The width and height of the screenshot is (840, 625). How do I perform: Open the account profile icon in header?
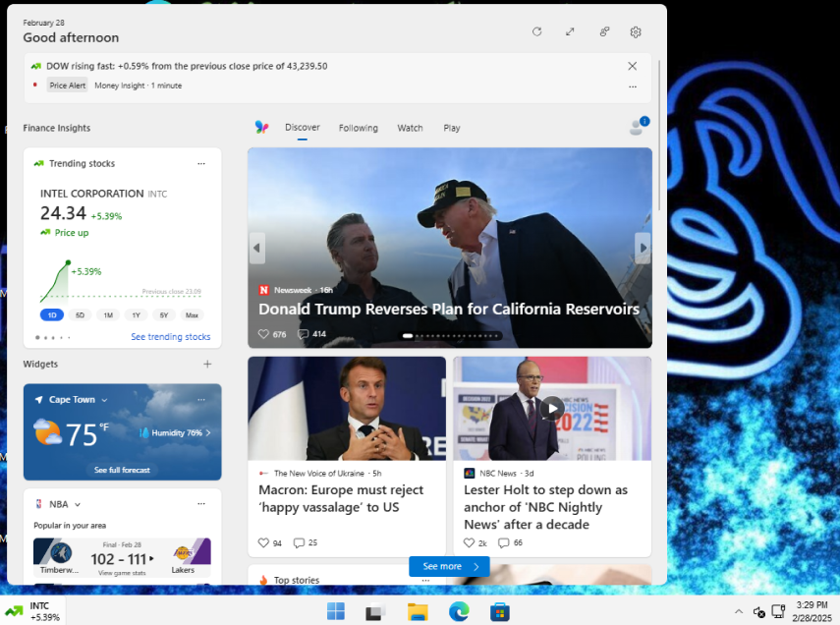[604, 31]
